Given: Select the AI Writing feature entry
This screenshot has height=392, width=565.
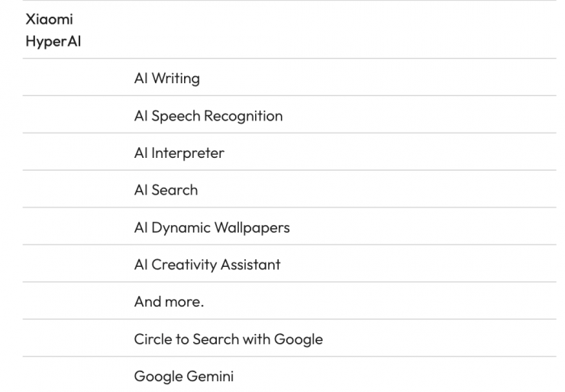Looking at the screenshot, I should pos(166,78).
